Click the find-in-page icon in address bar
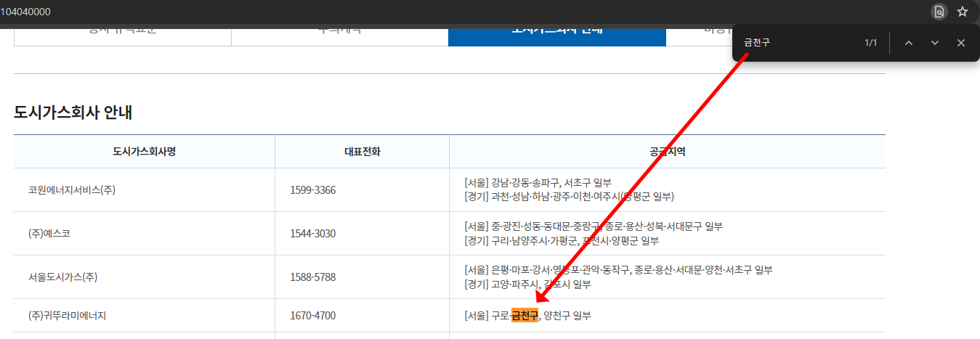Screen dimensions: 980x339 pyautogui.click(x=939, y=12)
